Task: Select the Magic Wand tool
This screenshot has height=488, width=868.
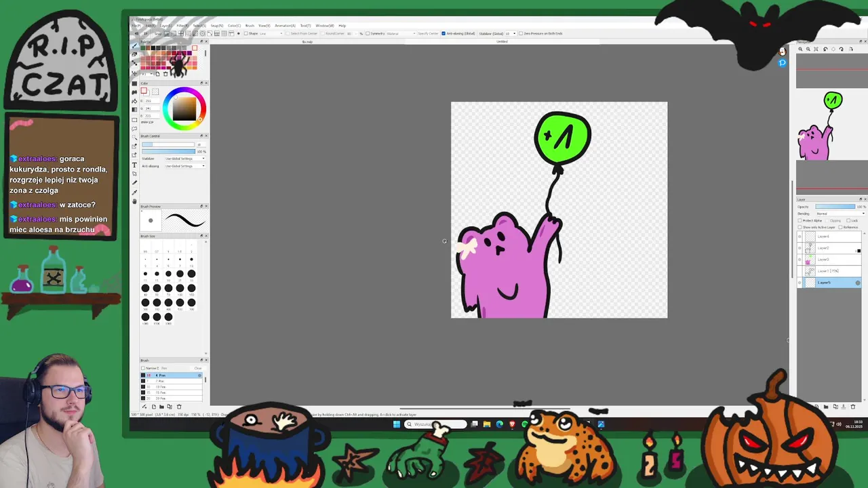Action: click(134, 137)
